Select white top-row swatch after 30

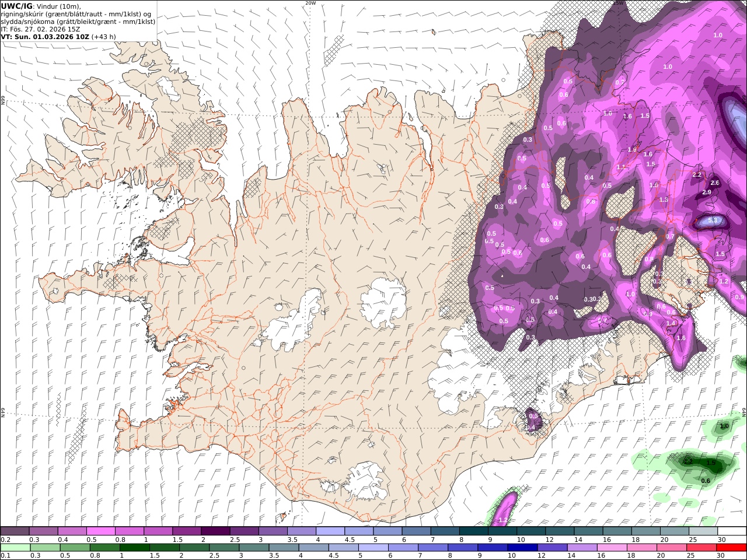pyautogui.click(x=732, y=531)
